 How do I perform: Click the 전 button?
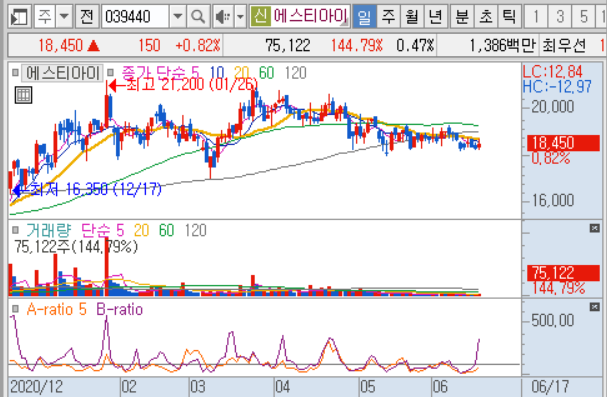coord(87,17)
